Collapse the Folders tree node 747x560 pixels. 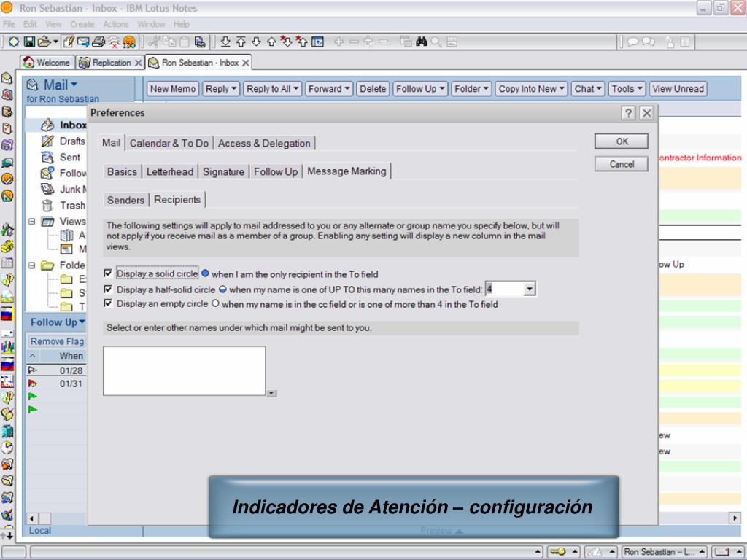pyautogui.click(x=32, y=265)
